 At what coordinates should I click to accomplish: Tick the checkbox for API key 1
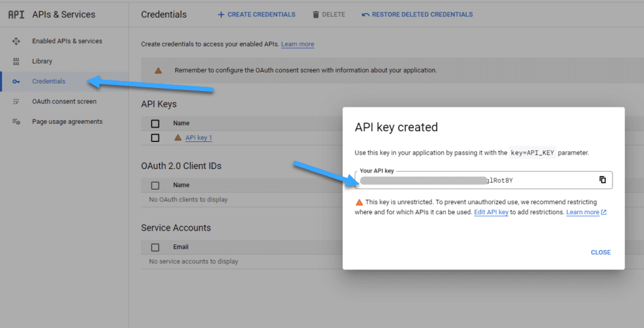(x=155, y=138)
